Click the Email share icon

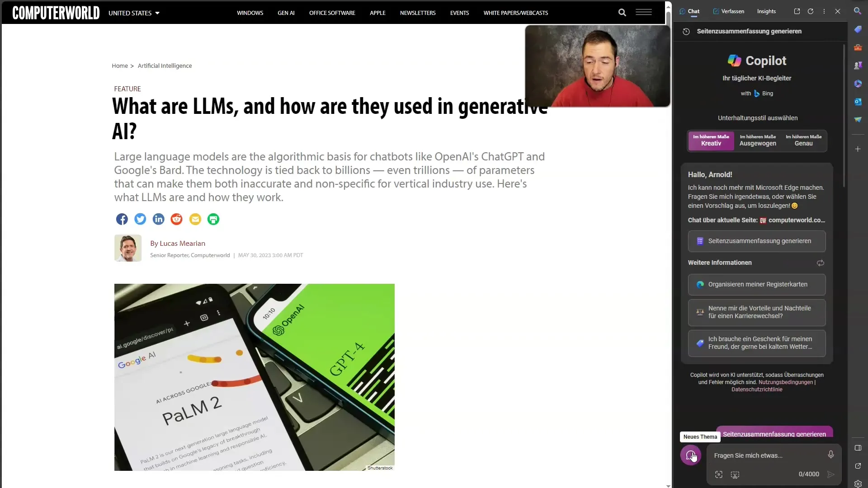tap(195, 219)
